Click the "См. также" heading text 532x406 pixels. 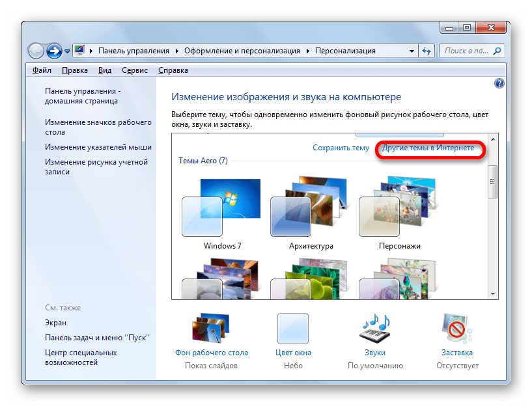[63, 308]
